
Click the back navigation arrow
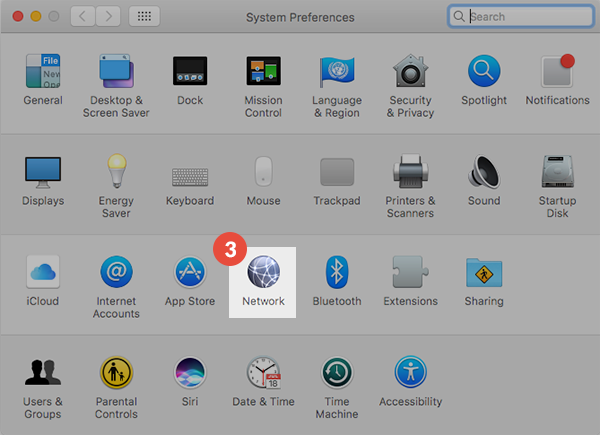pyautogui.click(x=82, y=17)
